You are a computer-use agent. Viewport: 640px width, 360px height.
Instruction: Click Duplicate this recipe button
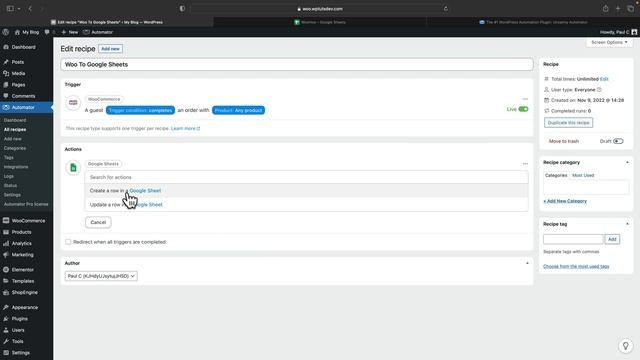point(568,122)
